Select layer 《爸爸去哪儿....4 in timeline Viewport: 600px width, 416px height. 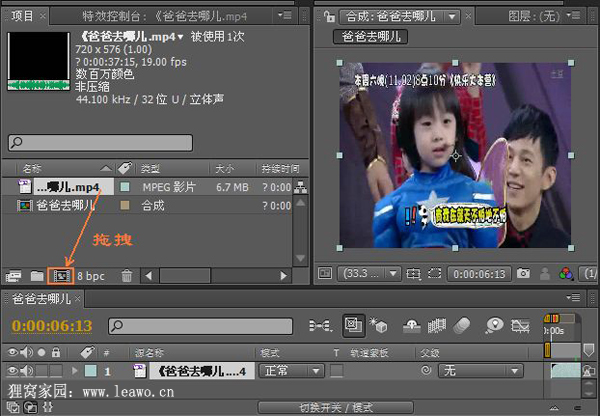pos(202,371)
